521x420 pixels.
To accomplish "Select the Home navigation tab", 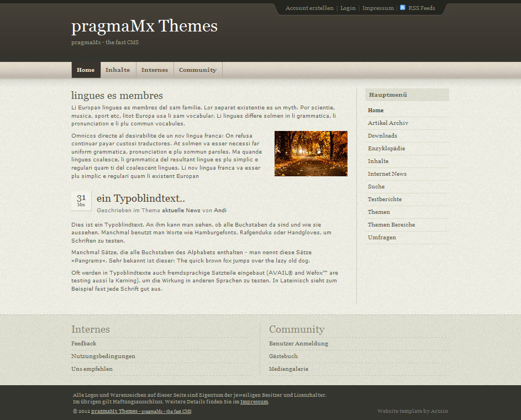I will [86, 70].
